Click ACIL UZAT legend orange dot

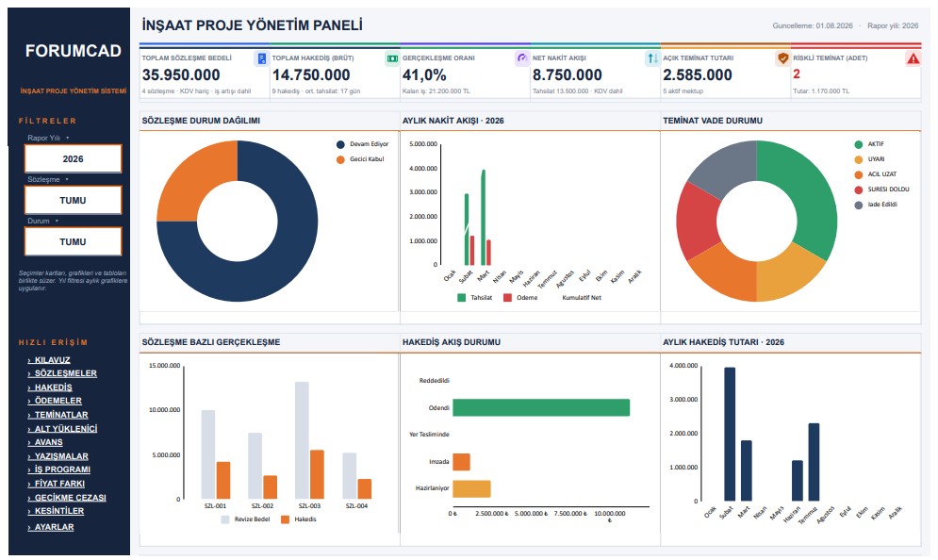coord(859,174)
